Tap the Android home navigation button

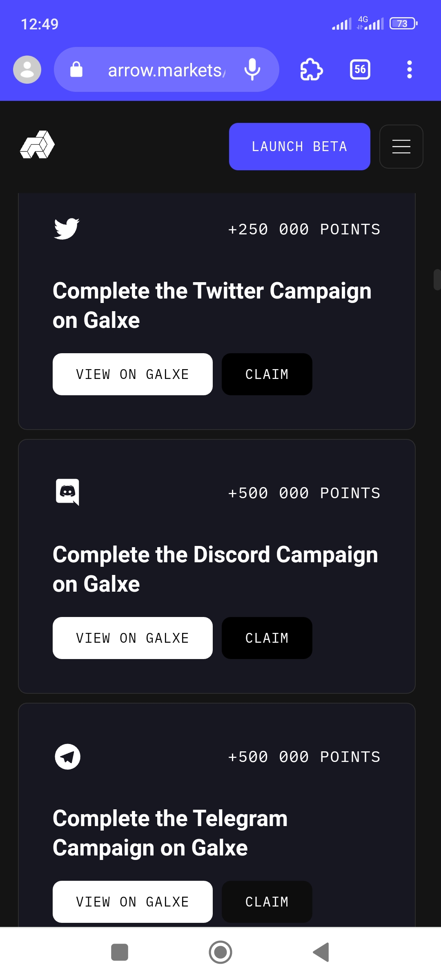(x=220, y=952)
